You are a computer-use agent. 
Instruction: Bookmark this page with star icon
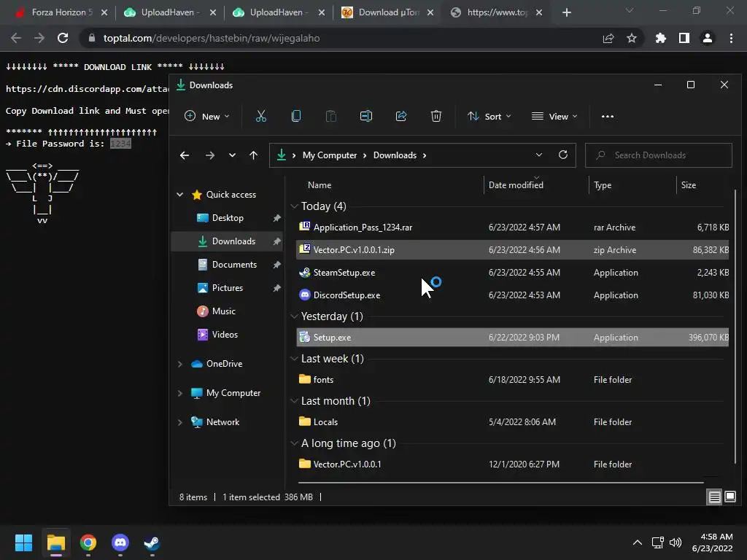tap(631, 38)
